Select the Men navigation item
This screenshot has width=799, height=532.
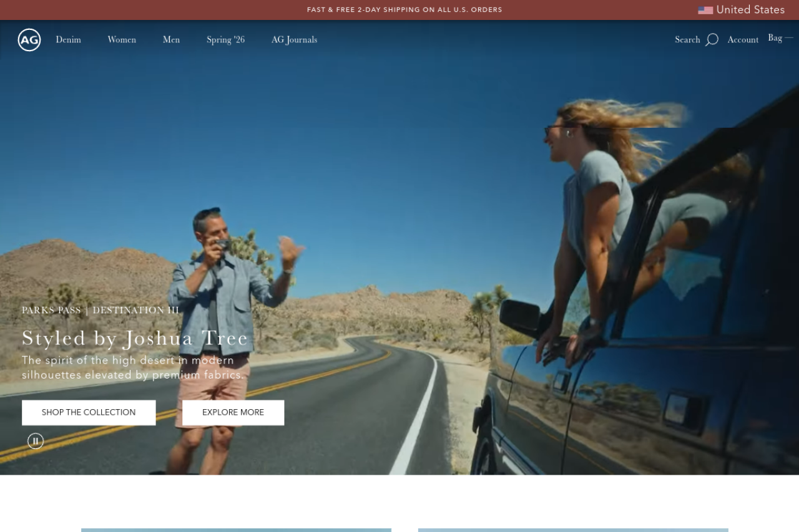click(171, 40)
